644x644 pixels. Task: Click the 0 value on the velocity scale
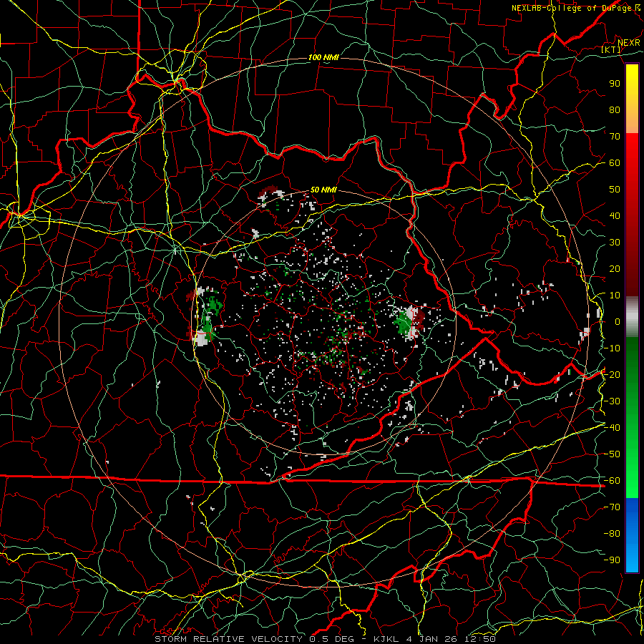coord(618,321)
